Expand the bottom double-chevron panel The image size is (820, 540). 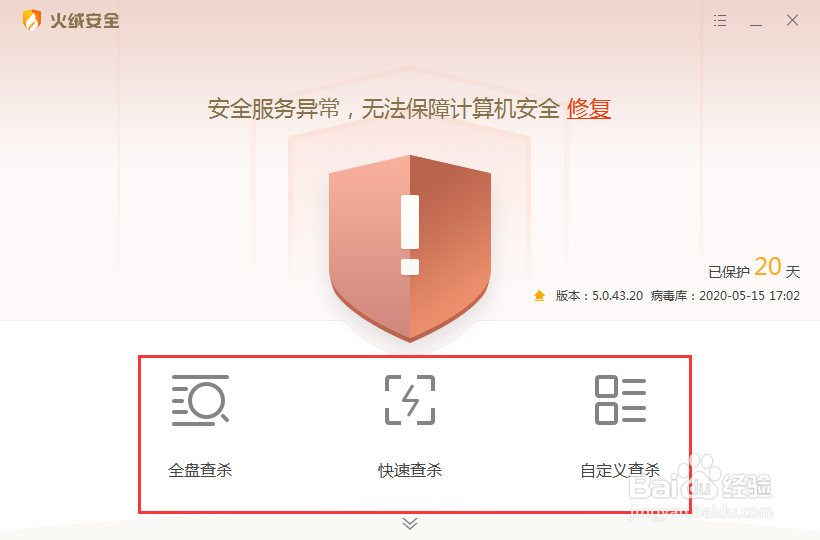[x=410, y=523]
